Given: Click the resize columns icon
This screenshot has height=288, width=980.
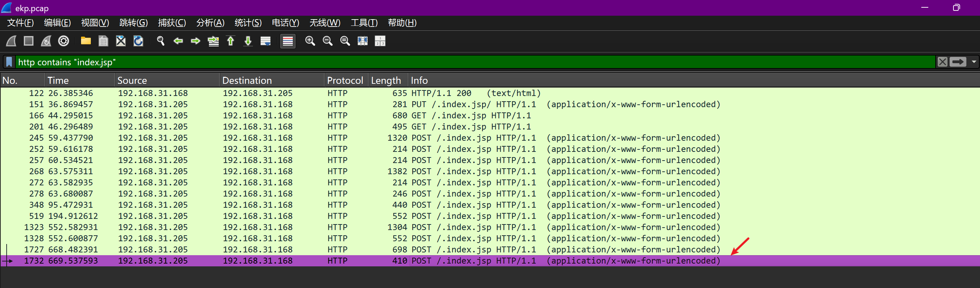Looking at the screenshot, I should tap(362, 41).
